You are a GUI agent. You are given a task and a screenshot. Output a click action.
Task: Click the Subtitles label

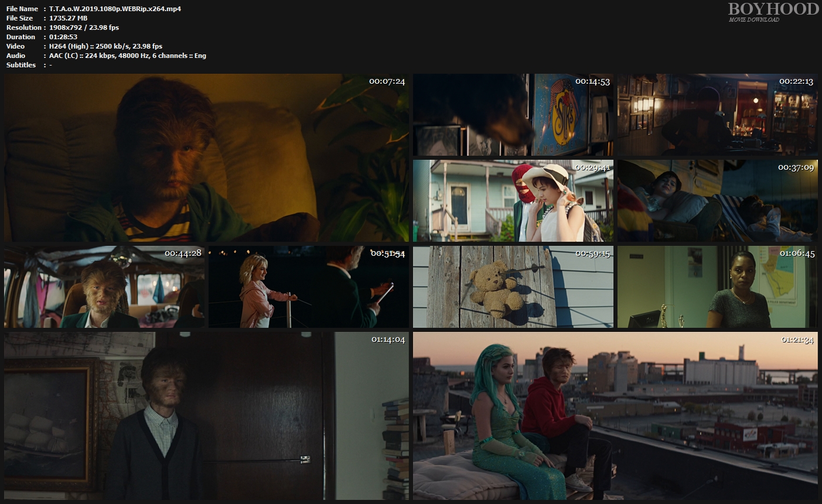(x=21, y=65)
